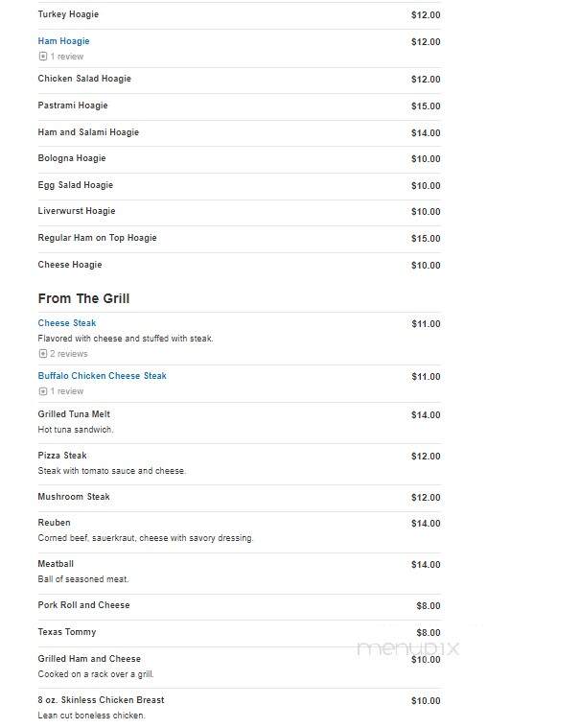Screen dimensions: 580x728
Task: Click the menupix watermark logo
Action: pyautogui.click(x=408, y=648)
